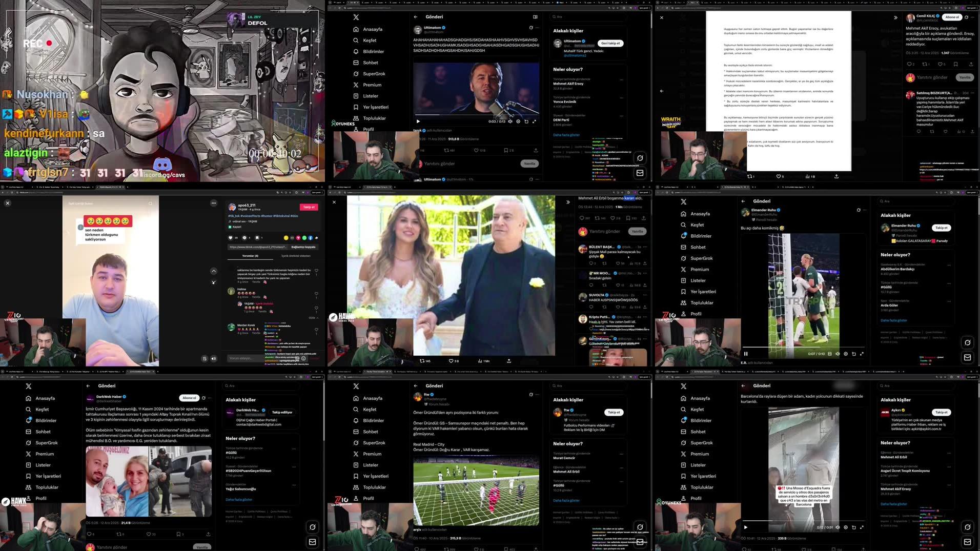This screenshot has width=980, height=551.
Task: Click the Ultimatom video progress bar
Action: [x=476, y=115]
